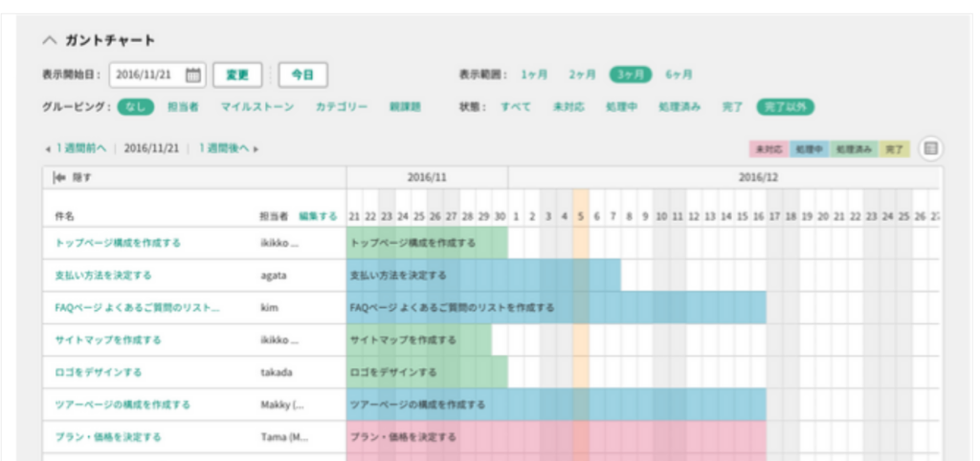Click the round export icon beside legend
This screenshot has width=980, height=461.
tap(930, 148)
